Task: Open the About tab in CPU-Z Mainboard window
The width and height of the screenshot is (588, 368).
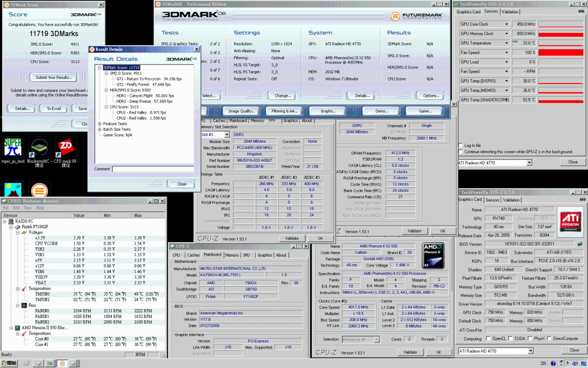Action: (281, 255)
